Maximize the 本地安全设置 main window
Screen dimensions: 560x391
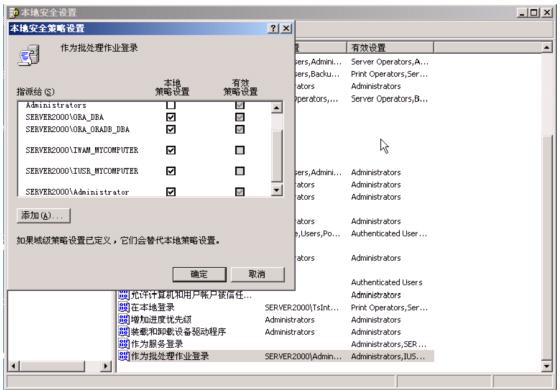(x=534, y=13)
